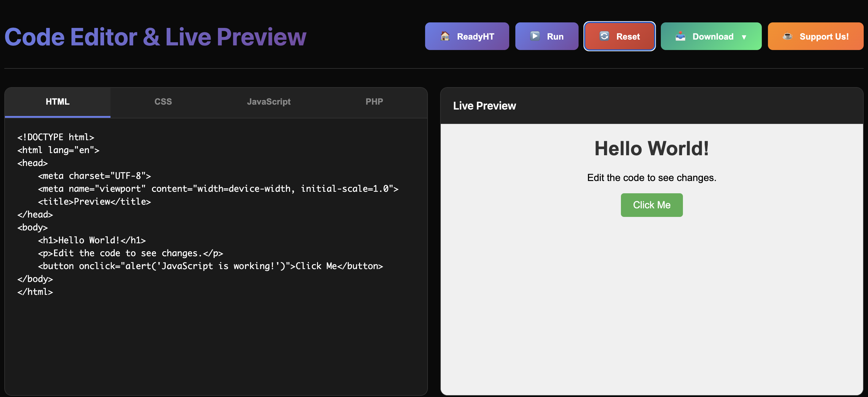Click the <!DOCTYPE html> line in editor
868x397 pixels.
point(56,137)
